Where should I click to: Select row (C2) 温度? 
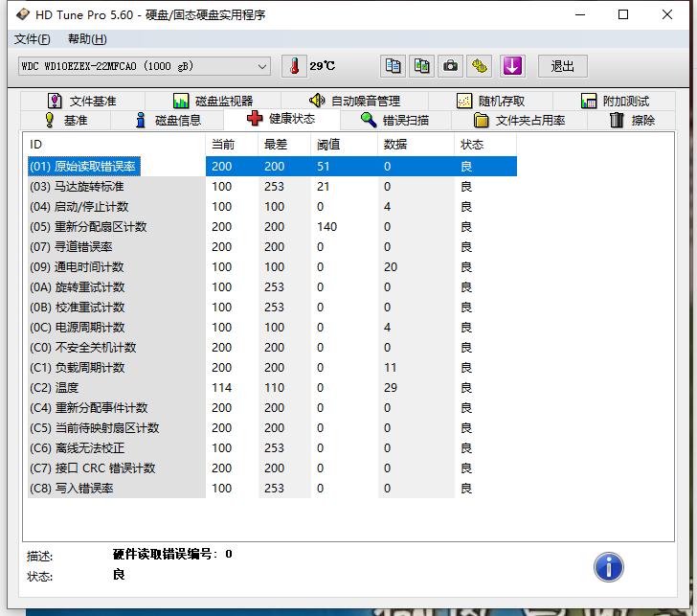272,388
